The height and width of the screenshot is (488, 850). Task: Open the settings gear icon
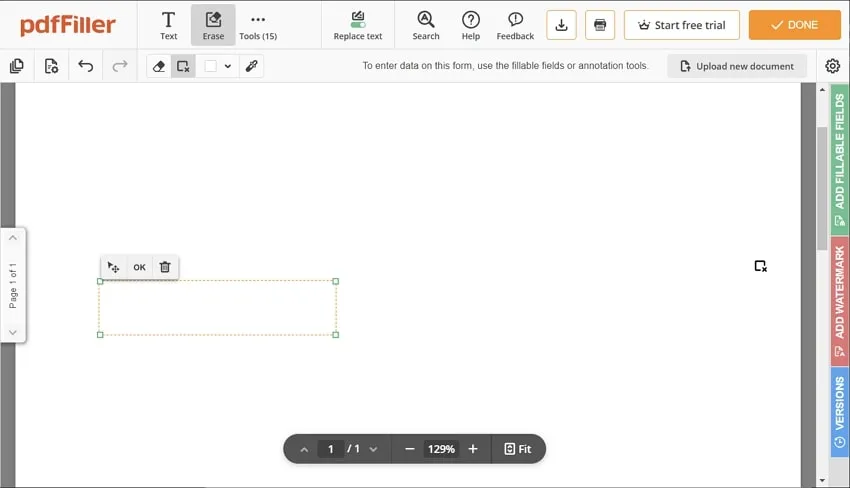tap(833, 66)
